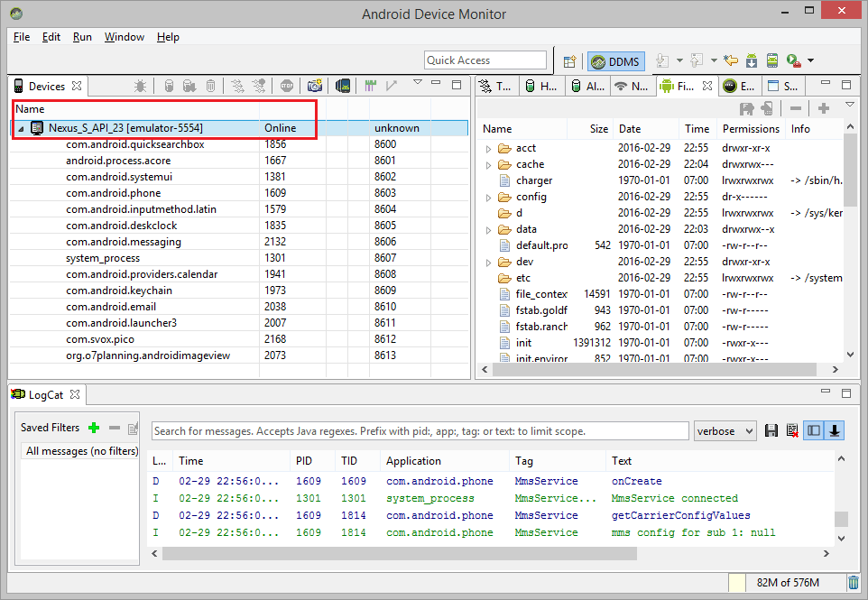Open the Window menu
This screenshot has height=600, width=868.
124,37
